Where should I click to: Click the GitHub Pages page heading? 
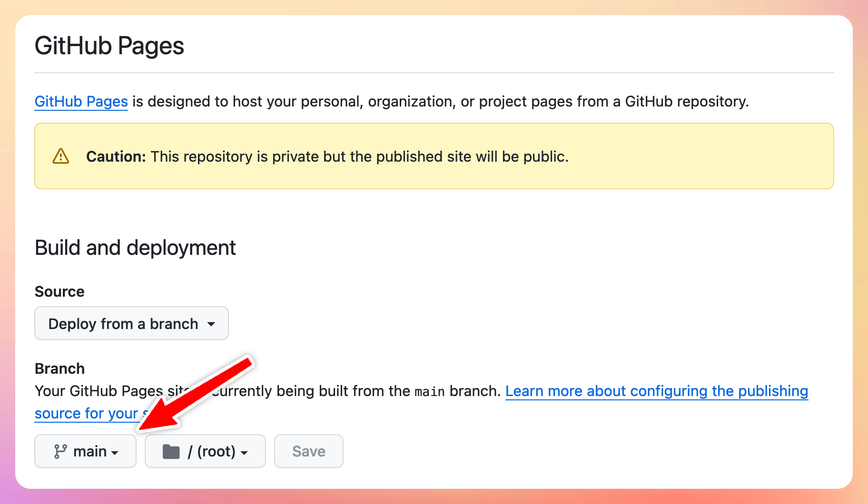[109, 45]
